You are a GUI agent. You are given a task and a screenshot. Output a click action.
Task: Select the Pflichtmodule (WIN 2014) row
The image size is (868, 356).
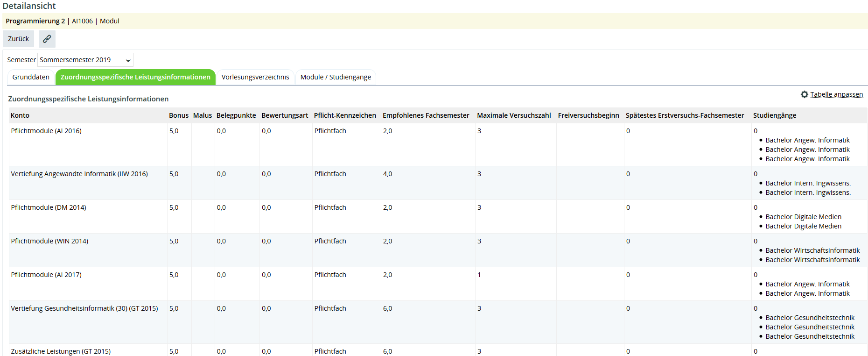49,241
